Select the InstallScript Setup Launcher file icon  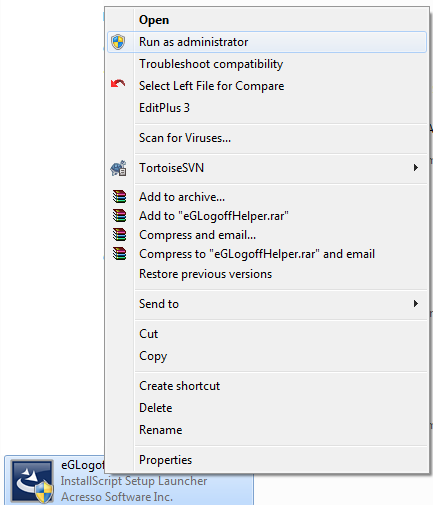32,481
